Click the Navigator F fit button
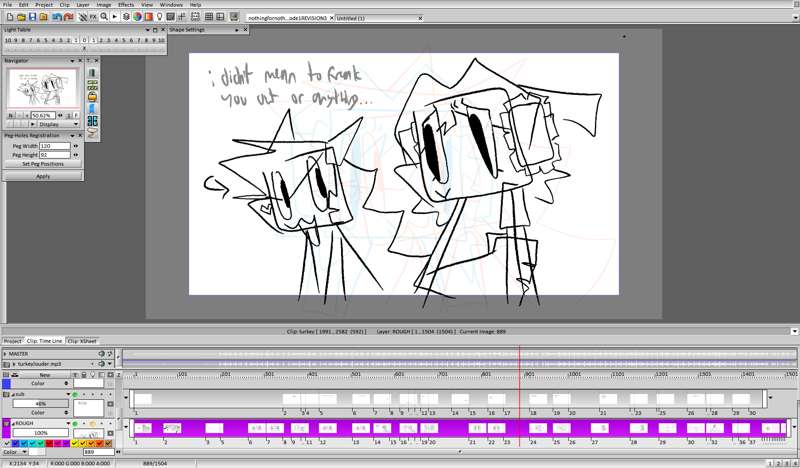 pyautogui.click(x=76, y=116)
